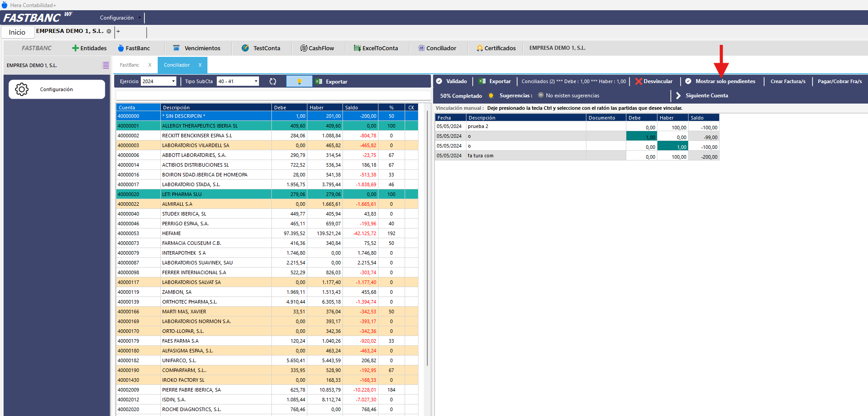Close the FastBanc inner tab
Screen dimensions: 868x416
tap(150, 65)
